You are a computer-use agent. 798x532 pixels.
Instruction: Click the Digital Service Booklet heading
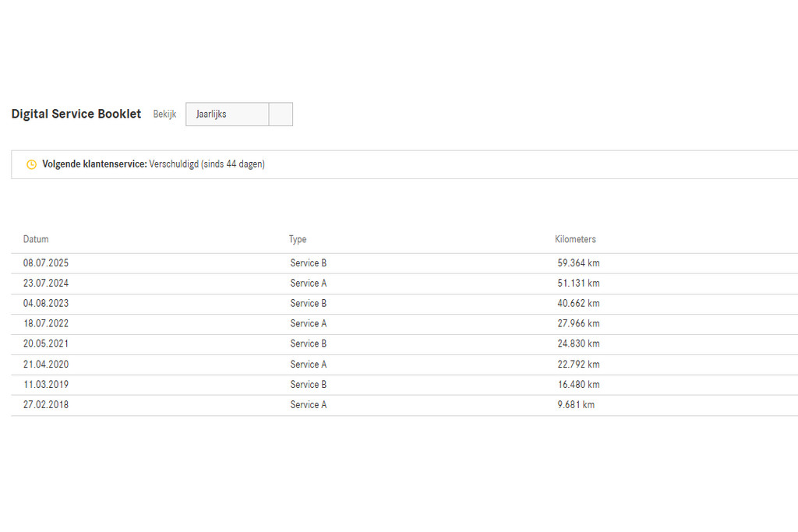pyautogui.click(x=76, y=114)
